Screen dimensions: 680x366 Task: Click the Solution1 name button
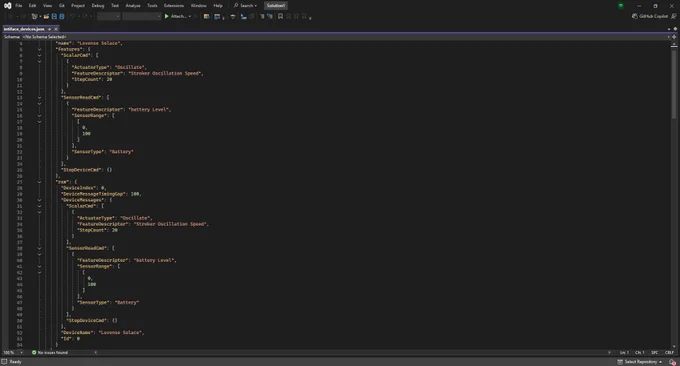(x=276, y=6)
